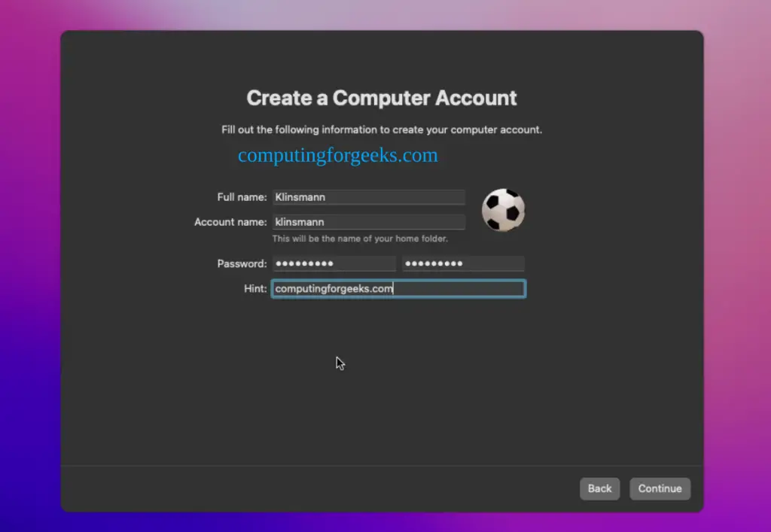The image size is (771, 532).
Task: Click the 'Full name:' label
Action: (x=242, y=197)
